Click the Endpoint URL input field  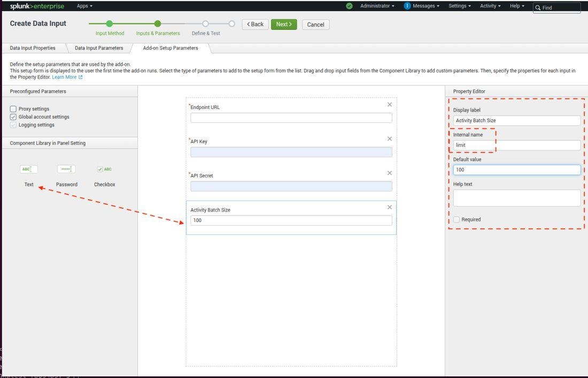[x=291, y=118]
